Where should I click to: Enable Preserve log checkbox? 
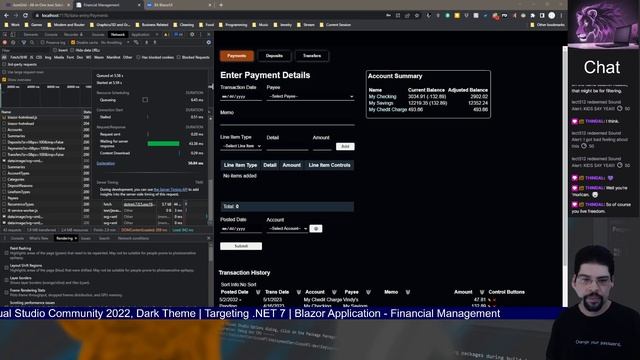tap(42, 42)
